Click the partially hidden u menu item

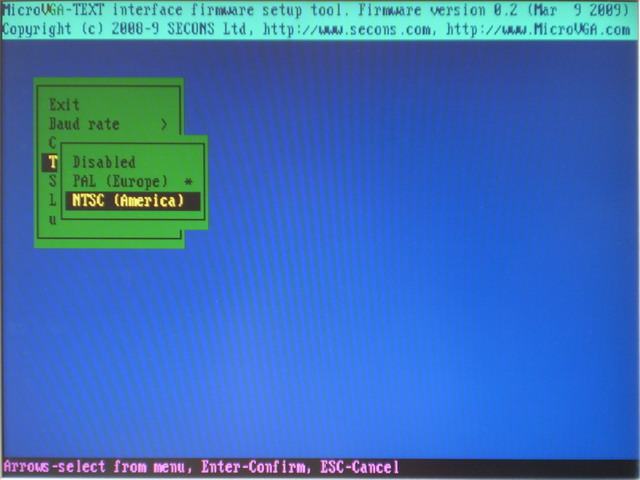(53, 220)
